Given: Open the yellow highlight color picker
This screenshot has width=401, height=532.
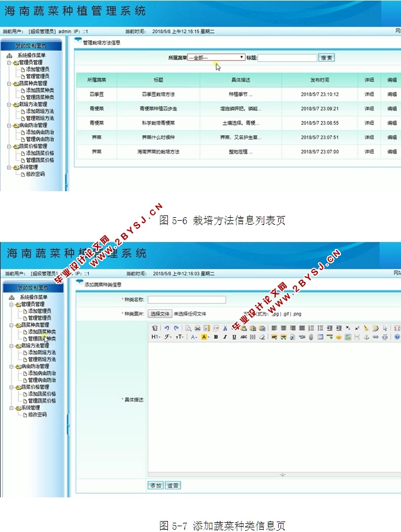Looking at the screenshot, I should click(x=205, y=337).
